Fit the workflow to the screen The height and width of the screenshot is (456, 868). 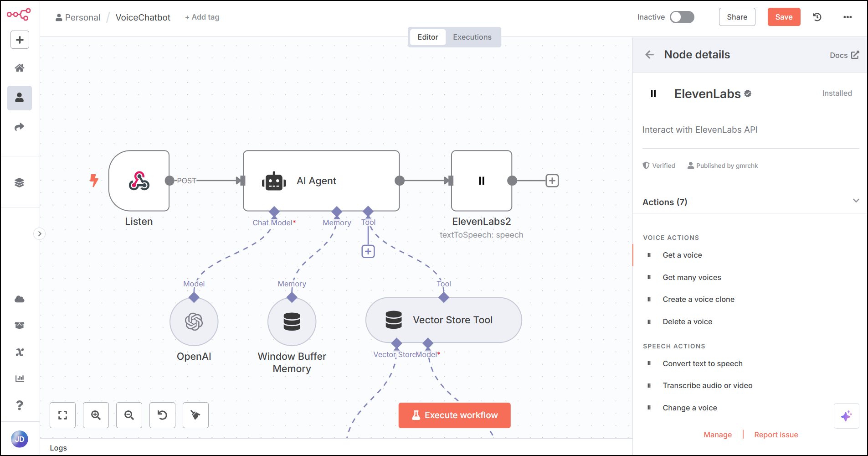click(x=62, y=415)
